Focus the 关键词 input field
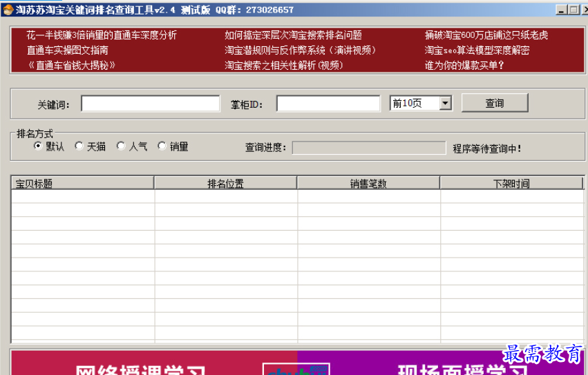 151,104
